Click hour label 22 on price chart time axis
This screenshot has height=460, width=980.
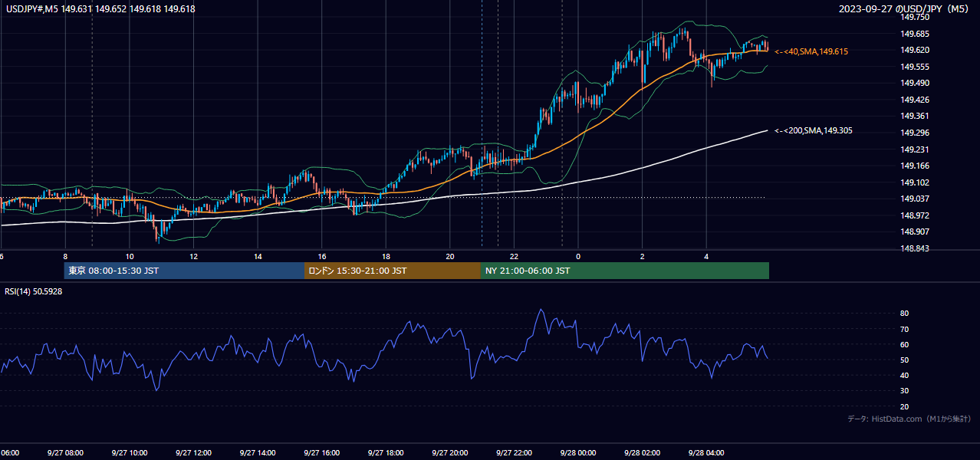pyautogui.click(x=515, y=256)
